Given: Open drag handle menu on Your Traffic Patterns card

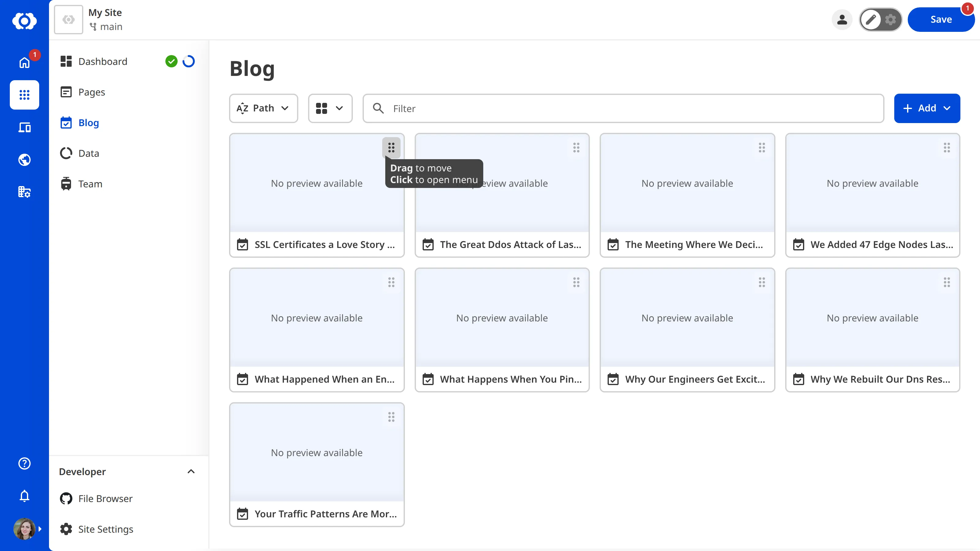Looking at the screenshot, I should coord(391,417).
